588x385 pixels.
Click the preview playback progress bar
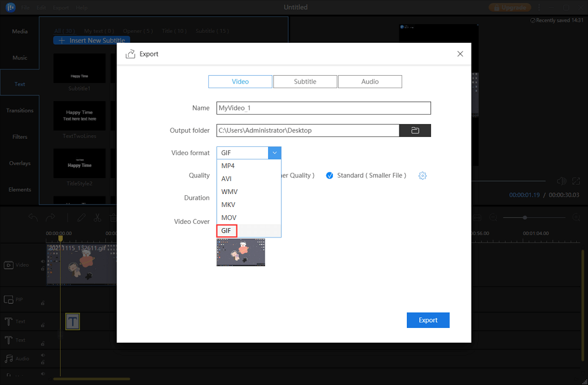coord(508,182)
